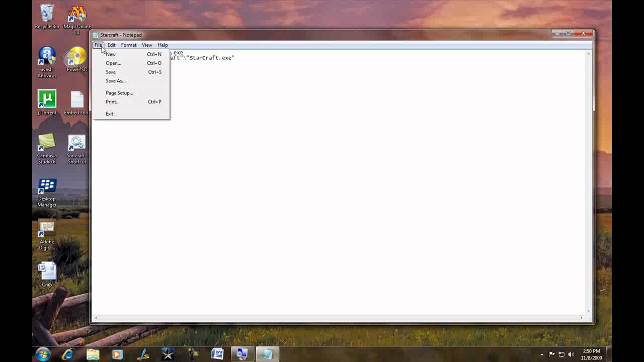Open Windows Explorer folder in taskbar
644x362 pixels.
click(x=93, y=354)
